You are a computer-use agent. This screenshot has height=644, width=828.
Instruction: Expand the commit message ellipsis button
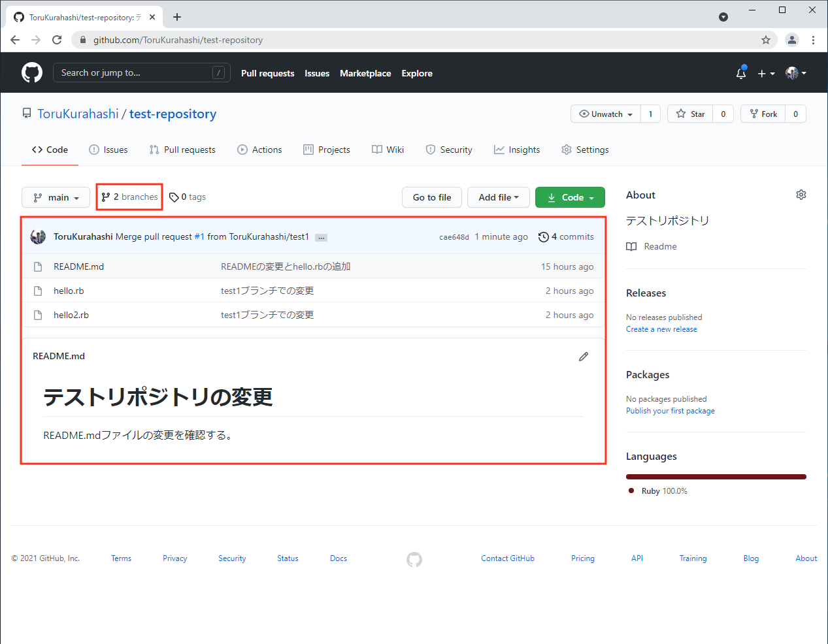click(321, 238)
